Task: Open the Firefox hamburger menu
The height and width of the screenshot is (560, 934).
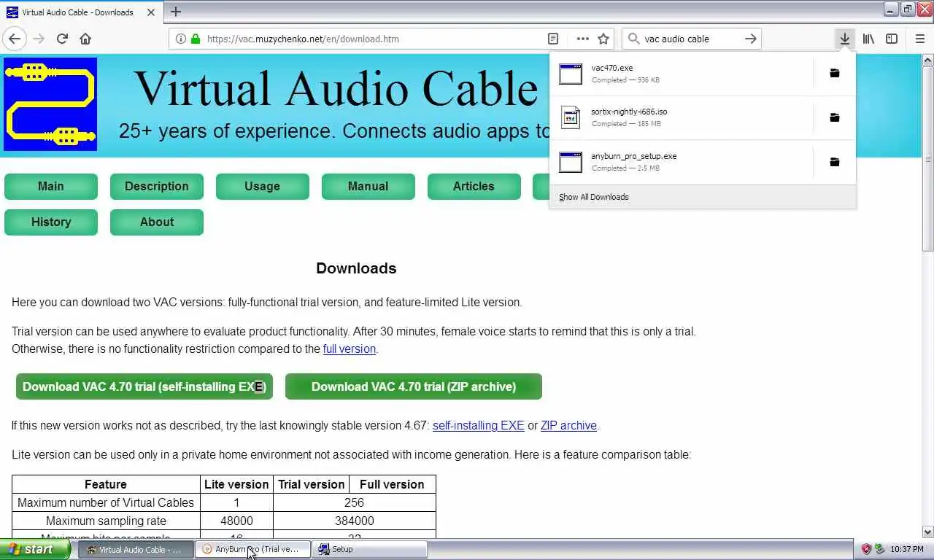Action: tap(919, 39)
